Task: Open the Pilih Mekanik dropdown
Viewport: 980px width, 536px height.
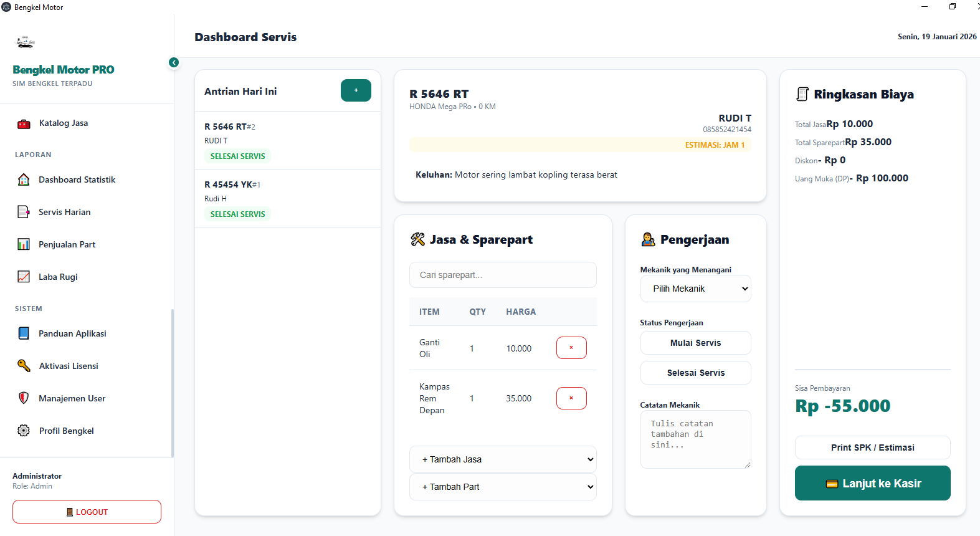Action: coord(695,289)
